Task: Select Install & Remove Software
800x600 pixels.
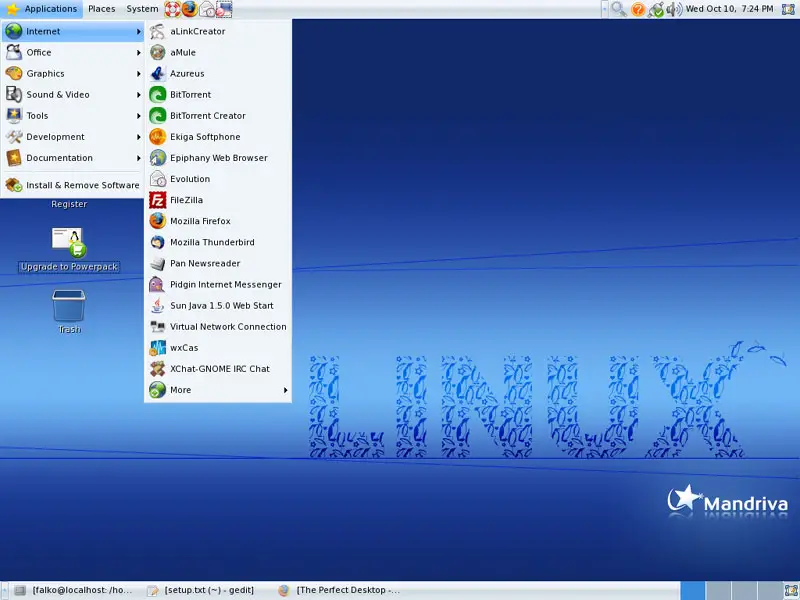Action: point(82,185)
